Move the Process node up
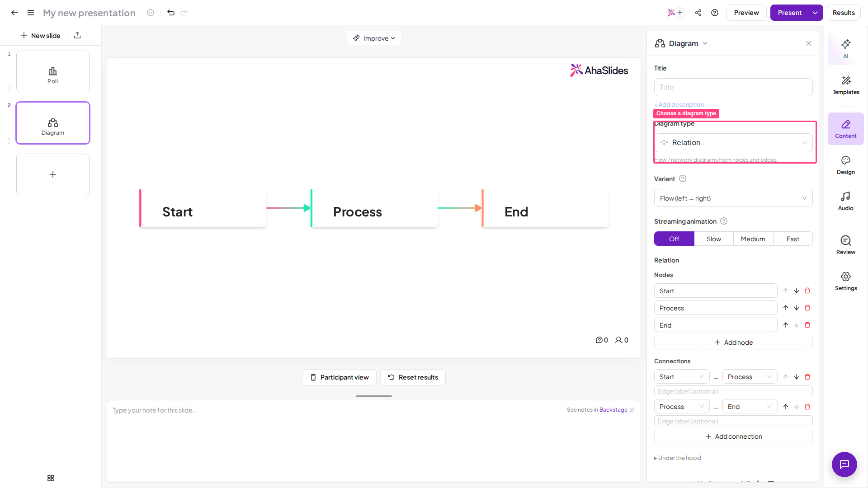This screenshot has height=488, width=868. (786, 308)
